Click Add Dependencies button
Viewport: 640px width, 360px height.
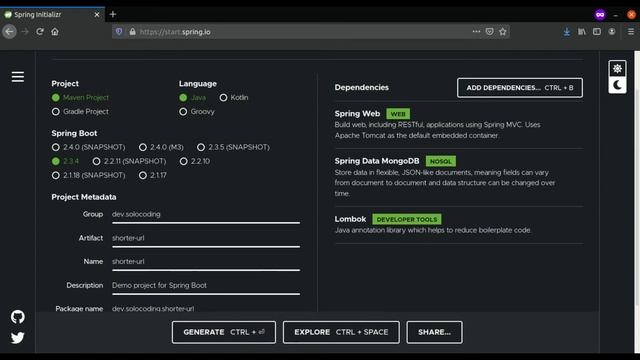[520, 88]
